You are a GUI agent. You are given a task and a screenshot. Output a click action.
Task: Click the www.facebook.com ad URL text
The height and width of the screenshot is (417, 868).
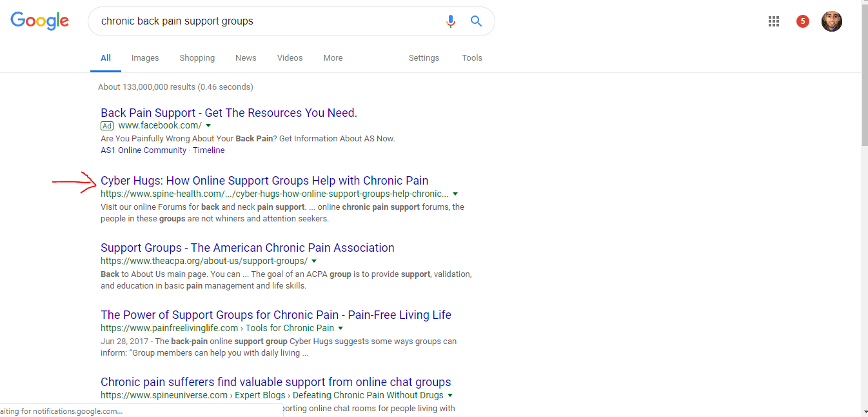[x=160, y=126]
